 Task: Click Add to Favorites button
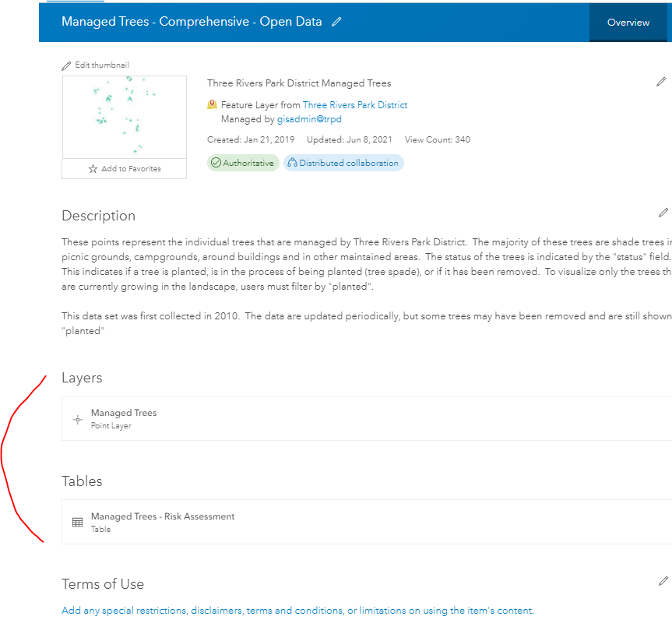(x=125, y=169)
